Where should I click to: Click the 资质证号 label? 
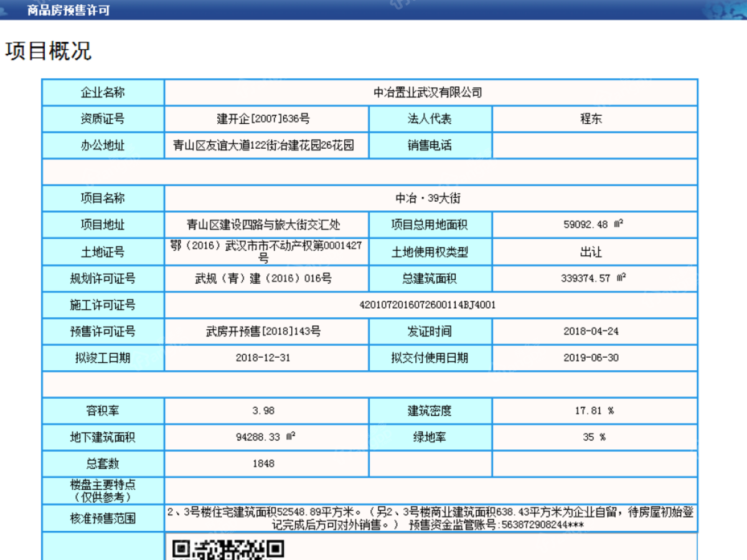tap(103, 119)
